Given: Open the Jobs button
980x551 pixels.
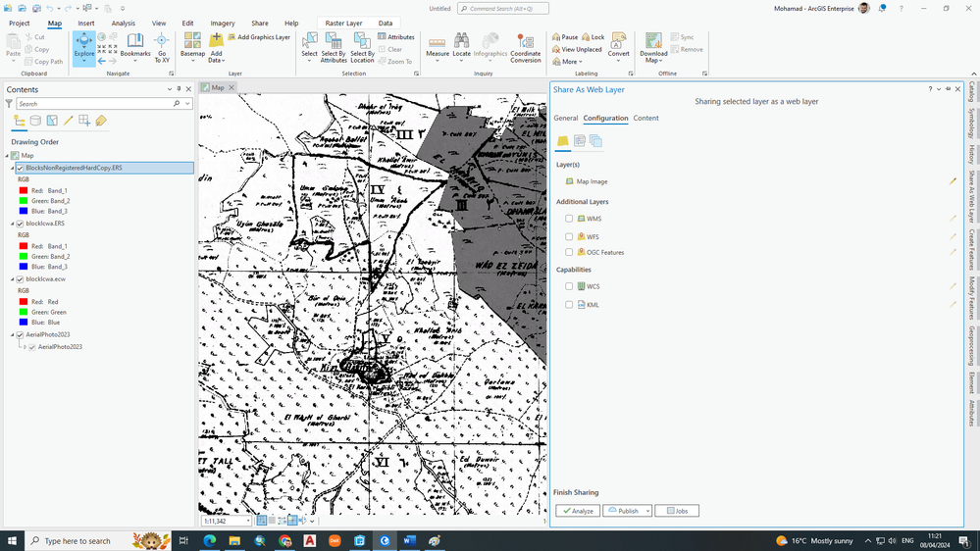Looking at the screenshot, I should 677,511.
